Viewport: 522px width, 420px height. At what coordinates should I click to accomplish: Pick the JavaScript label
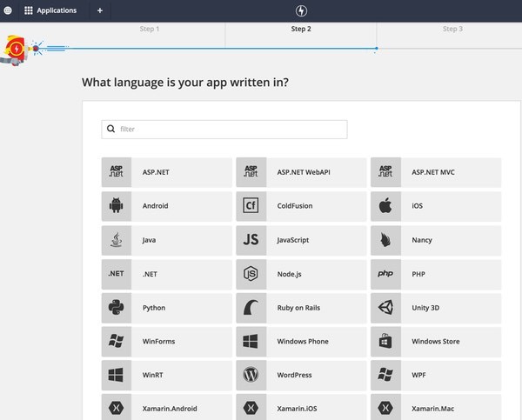[x=292, y=240]
